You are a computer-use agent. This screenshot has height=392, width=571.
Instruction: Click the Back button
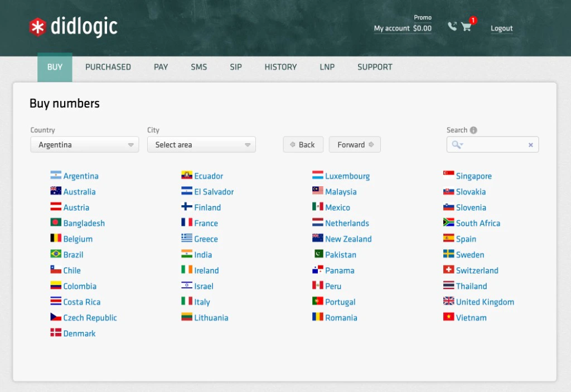(x=303, y=144)
